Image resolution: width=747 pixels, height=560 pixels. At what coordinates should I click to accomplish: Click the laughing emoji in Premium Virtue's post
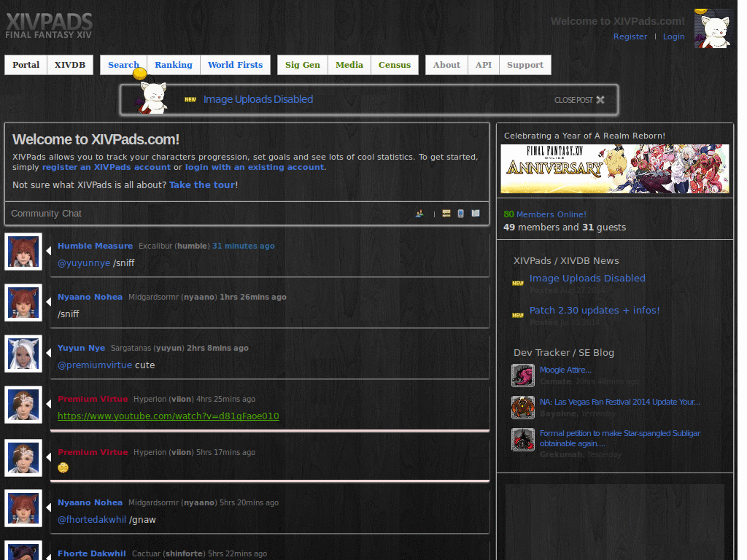coord(63,467)
